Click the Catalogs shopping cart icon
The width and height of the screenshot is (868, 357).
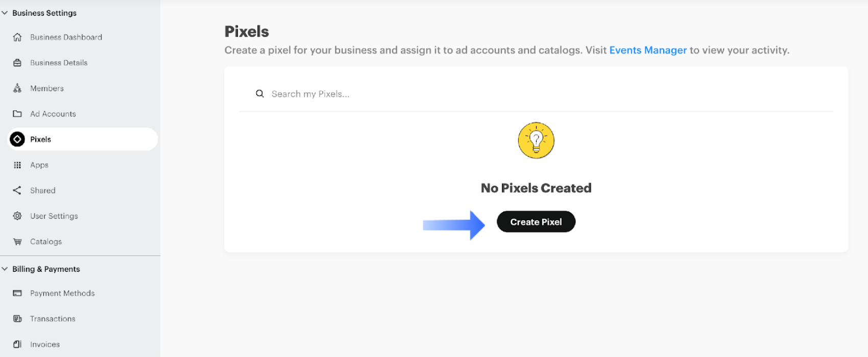pyautogui.click(x=17, y=242)
